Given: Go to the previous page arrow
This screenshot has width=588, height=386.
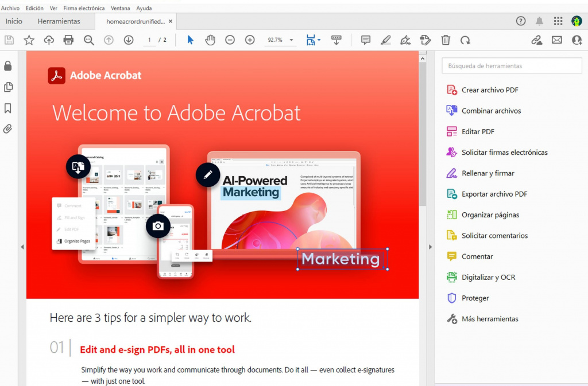Looking at the screenshot, I should click(x=109, y=40).
